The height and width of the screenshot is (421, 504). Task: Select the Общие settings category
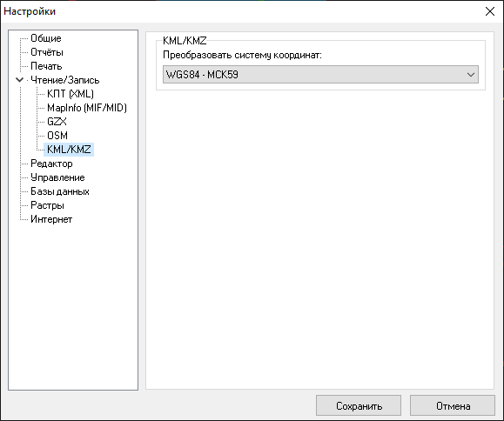(45, 38)
